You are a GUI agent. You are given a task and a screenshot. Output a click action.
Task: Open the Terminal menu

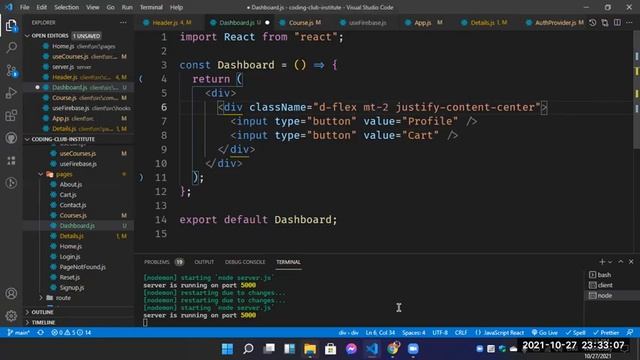[x=151, y=7]
